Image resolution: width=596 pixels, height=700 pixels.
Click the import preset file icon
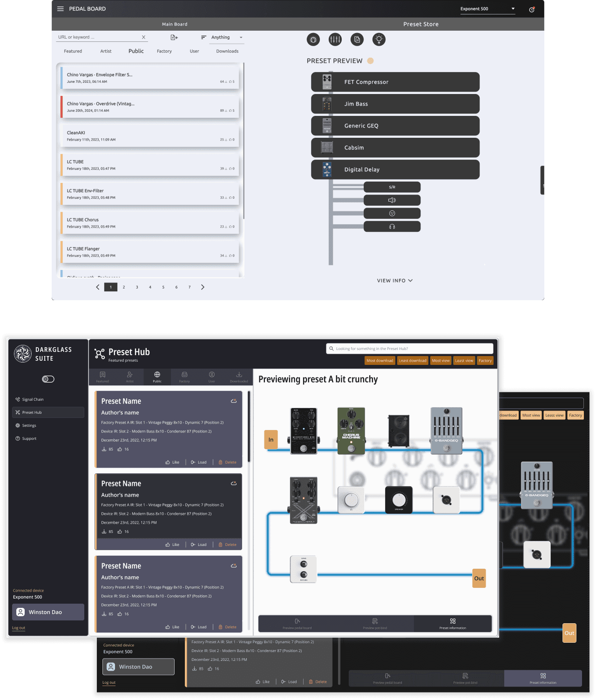pos(174,37)
